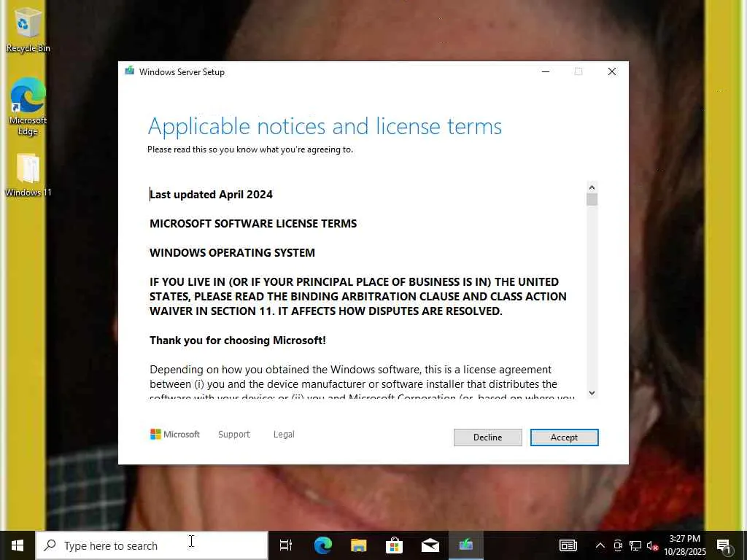Click the 'MICROSOFT SOFTWARE LICENSE TERMS' heading
This screenshot has width=747, height=560.
pos(253,223)
